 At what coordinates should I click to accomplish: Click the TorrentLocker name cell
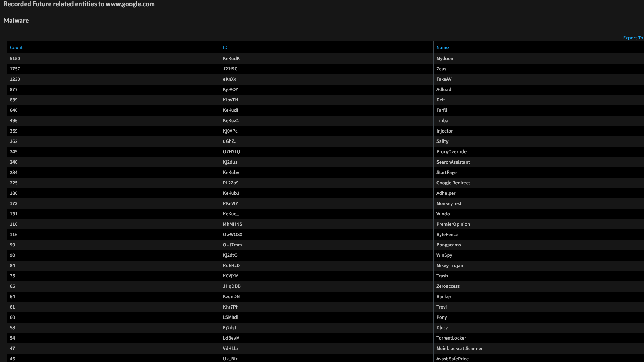[451, 338]
